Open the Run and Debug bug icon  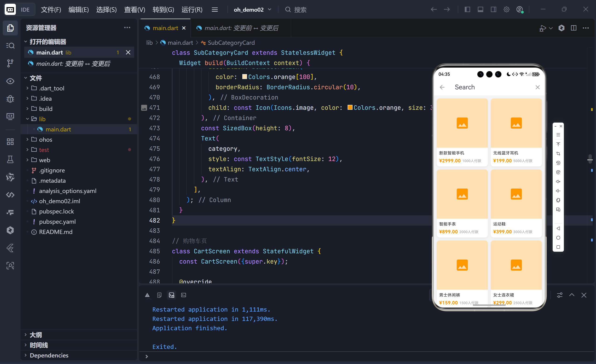[x=10, y=99]
